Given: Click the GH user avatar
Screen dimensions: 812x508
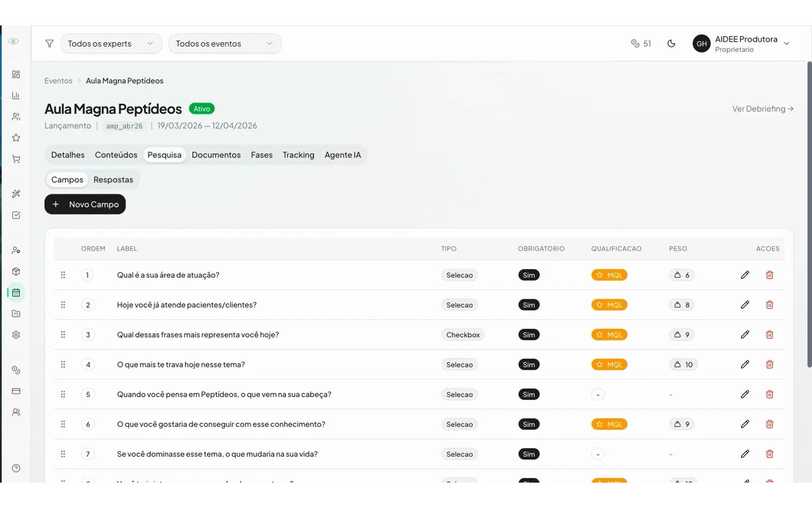Looking at the screenshot, I should click(x=701, y=43).
